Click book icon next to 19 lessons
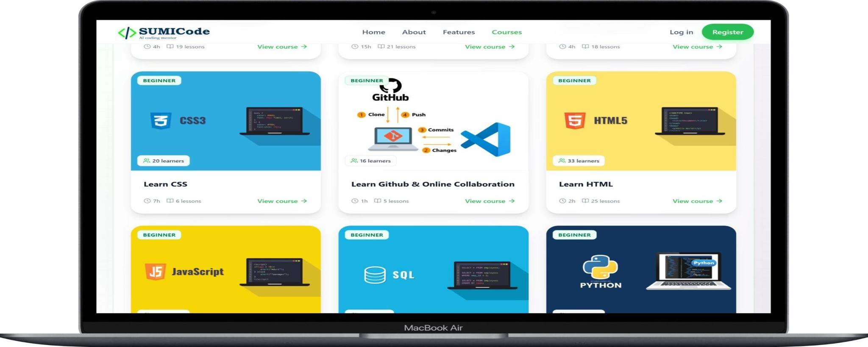The width and height of the screenshot is (868, 347). (170, 47)
